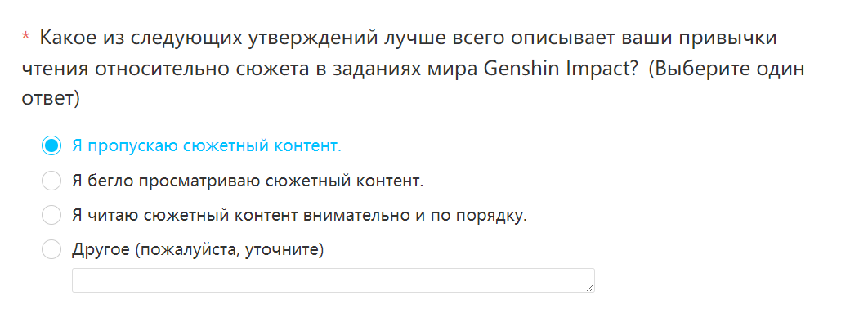The height and width of the screenshot is (331, 868).
Task: Click the hint "(Выберите один" in the question
Action: pyautogui.click(x=727, y=69)
